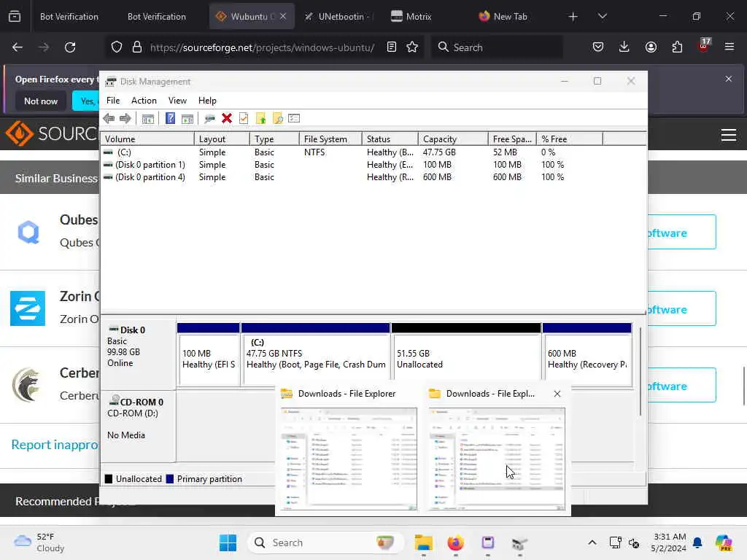This screenshot has width=747, height=560.
Task: Show hidden system tray icons chevron
Action: coord(592,542)
